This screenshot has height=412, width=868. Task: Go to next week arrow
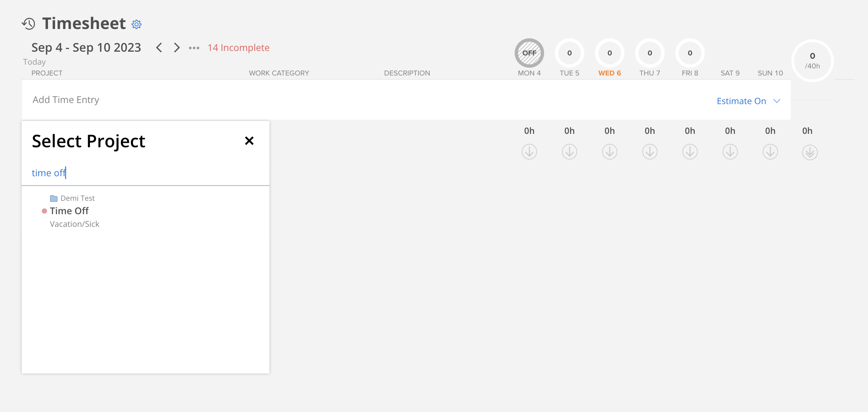(x=177, y=48)
